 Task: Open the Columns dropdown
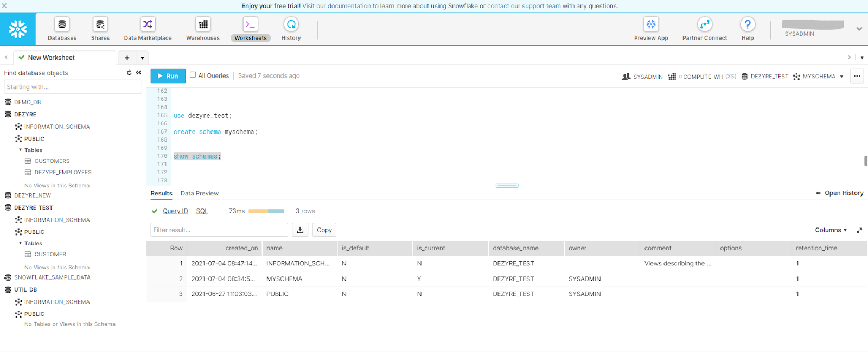[831, 230]
